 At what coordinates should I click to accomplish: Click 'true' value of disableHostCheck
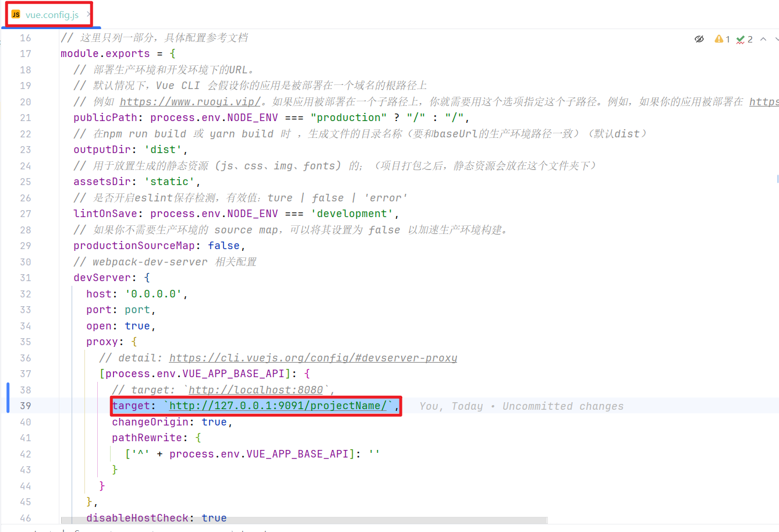(x=214, y=517)
